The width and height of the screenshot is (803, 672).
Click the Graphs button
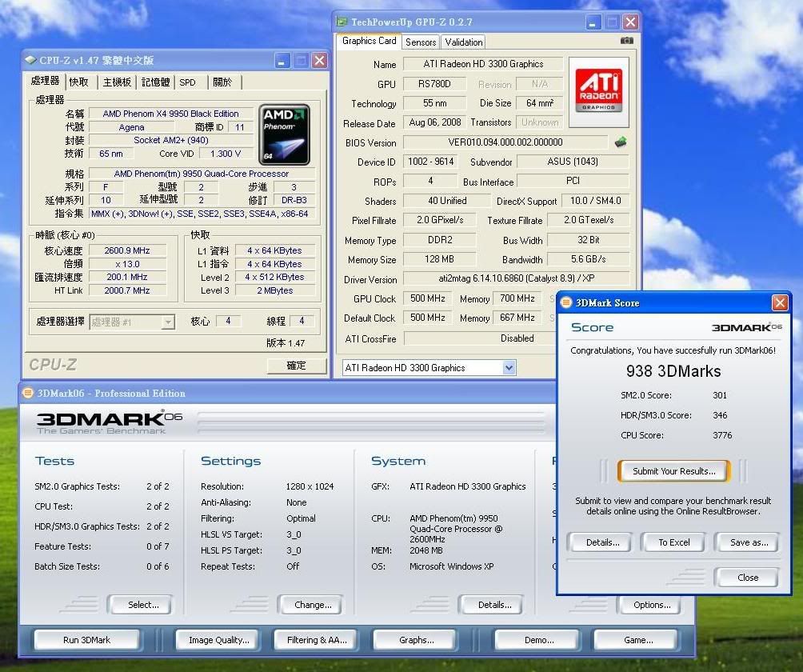click(x=416, y=640)
